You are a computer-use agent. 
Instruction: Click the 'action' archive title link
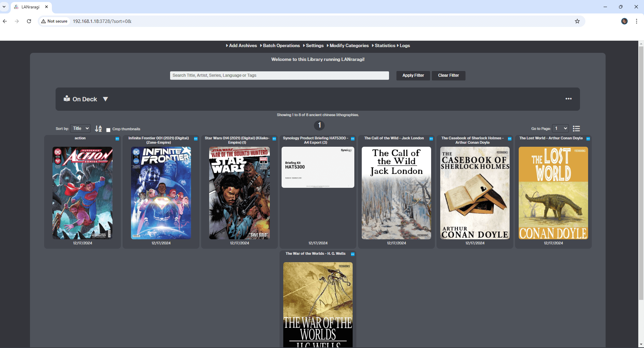(80, 138)
